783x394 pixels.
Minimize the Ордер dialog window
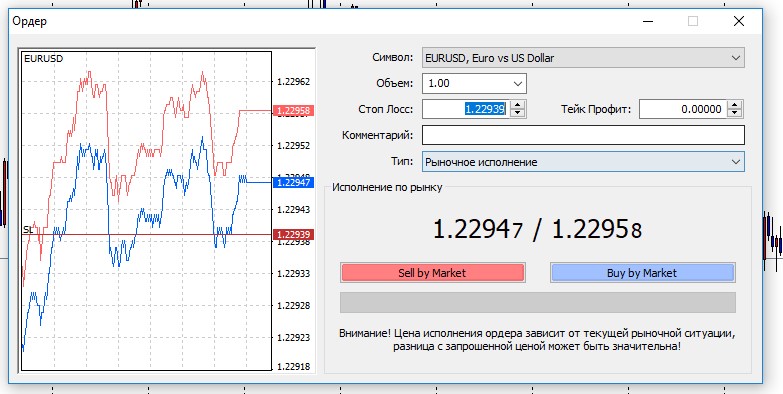(648, 21)
